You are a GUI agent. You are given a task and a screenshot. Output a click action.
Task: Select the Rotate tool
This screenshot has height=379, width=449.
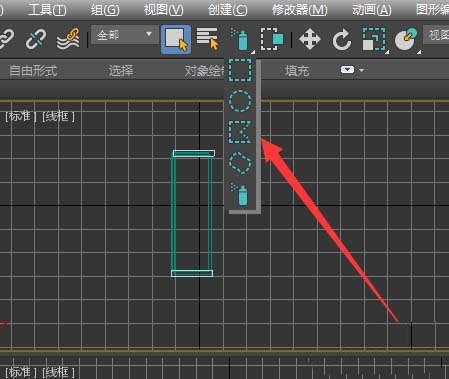[342, 39]
